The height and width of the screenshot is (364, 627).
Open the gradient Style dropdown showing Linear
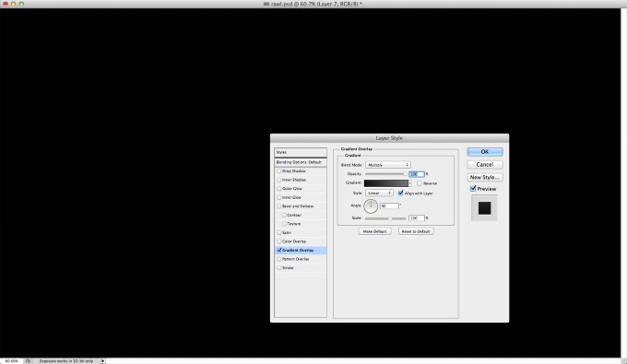(379, 193)
